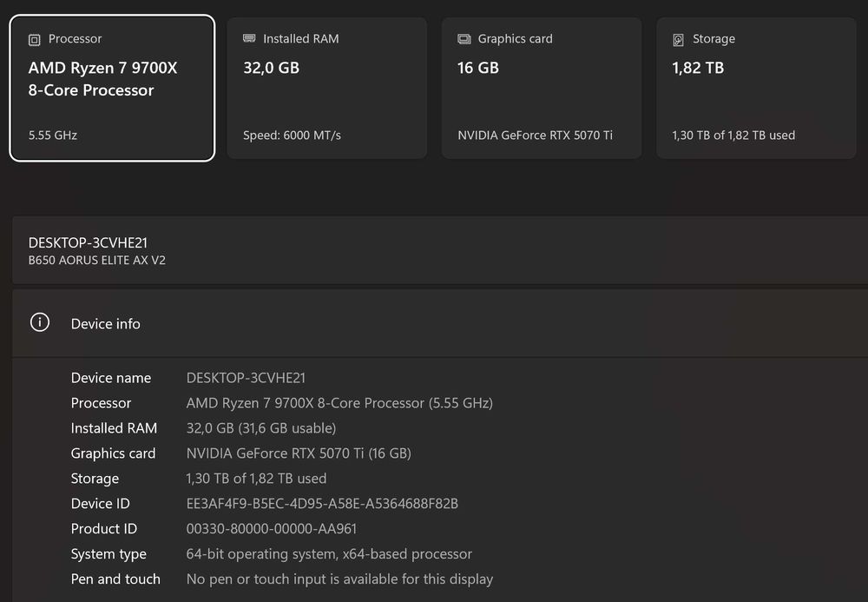Click 'NVIDIA GeForce RTX 5070 Ti (16 GB)' value
This screenshot has width=868, height=602.
[299, 453]
